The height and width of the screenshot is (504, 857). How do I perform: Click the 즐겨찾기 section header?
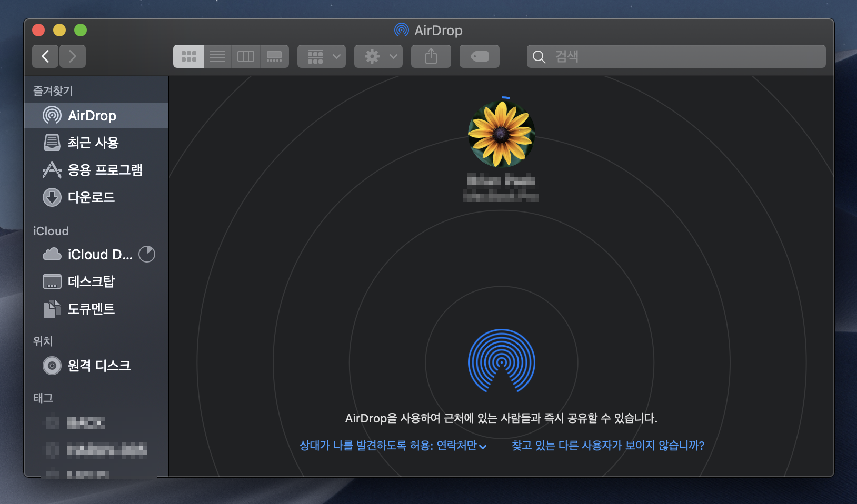tap(53, 91)
